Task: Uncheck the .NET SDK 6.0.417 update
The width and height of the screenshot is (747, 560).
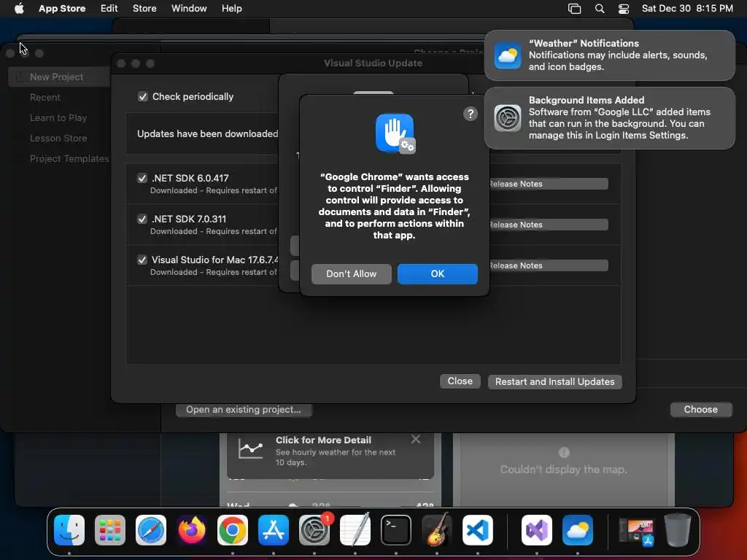Action: click(x=142, y=178)
